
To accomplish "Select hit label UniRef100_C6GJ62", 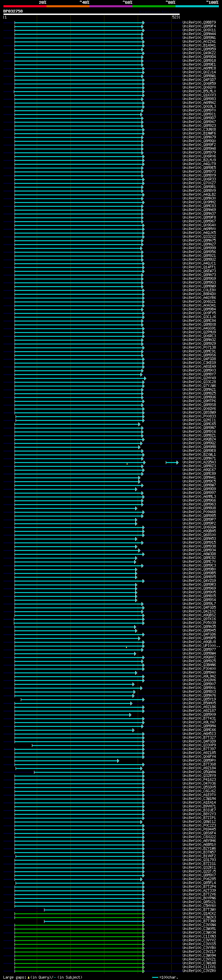I will pyautogui.click(x=199, y=791).
